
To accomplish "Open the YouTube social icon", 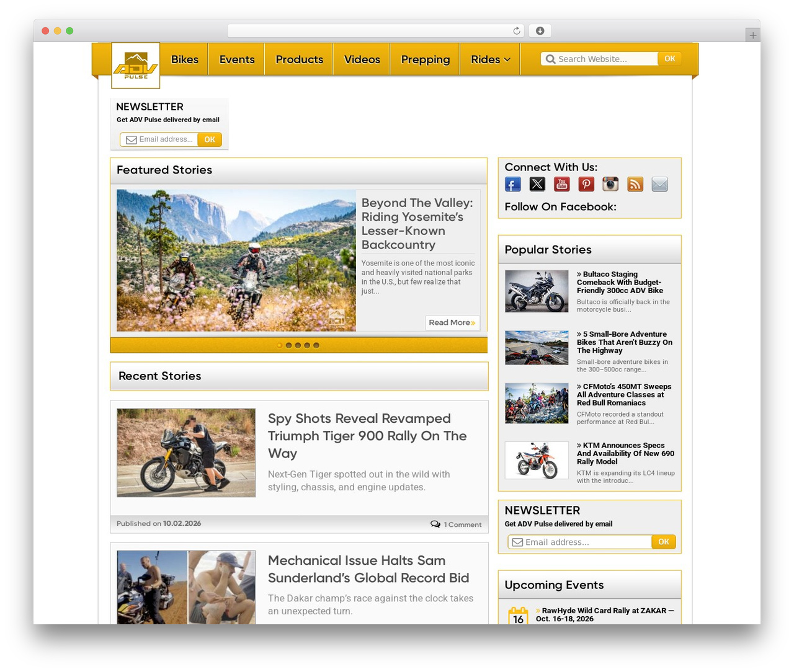I will pyautogui.click(x=562, y=185).
